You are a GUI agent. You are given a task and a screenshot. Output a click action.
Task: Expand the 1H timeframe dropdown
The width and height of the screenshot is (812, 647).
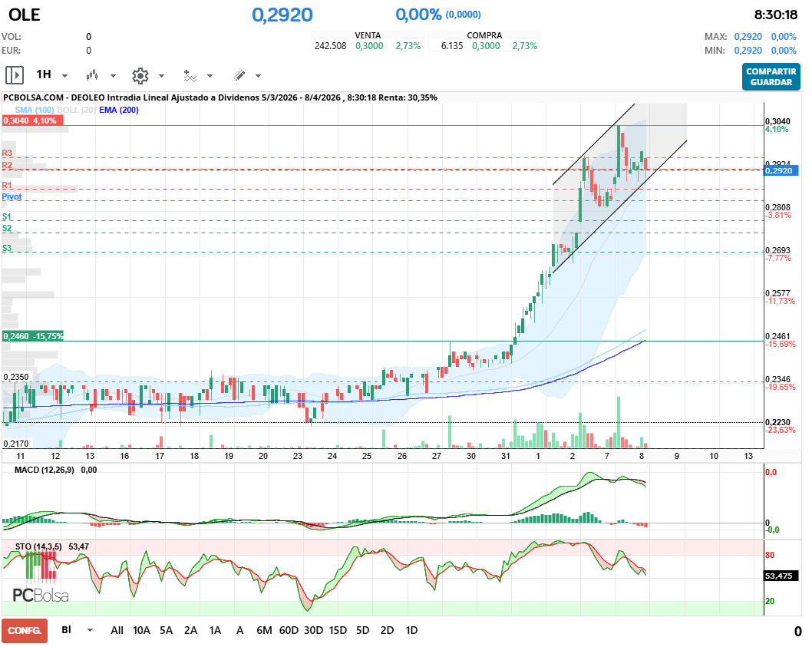(64, 76)
